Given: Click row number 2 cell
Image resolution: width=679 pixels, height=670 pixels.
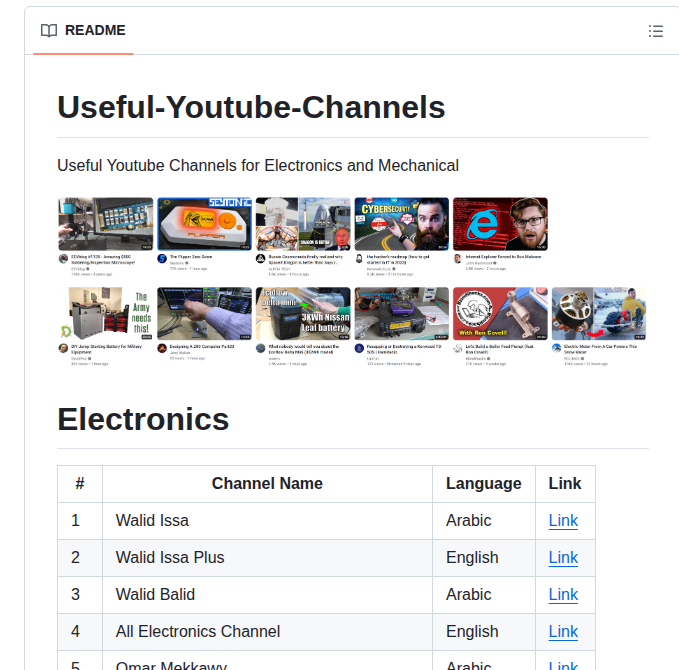Looking at the screenshot, I should pos(80,557).
